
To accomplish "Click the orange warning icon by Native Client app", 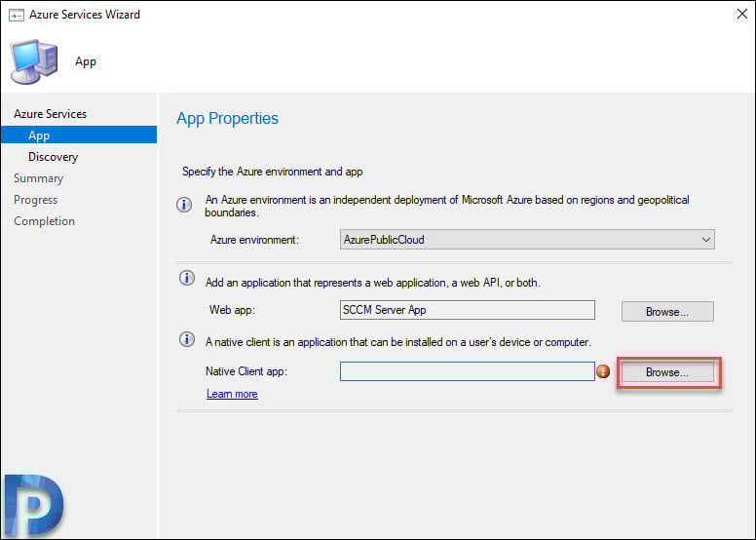I will [x=603, y=371].
